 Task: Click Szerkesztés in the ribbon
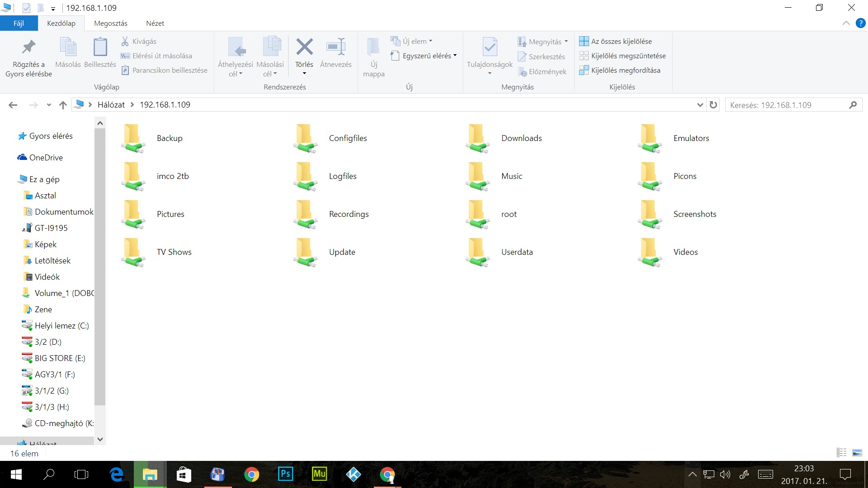(x=542, y=56)
